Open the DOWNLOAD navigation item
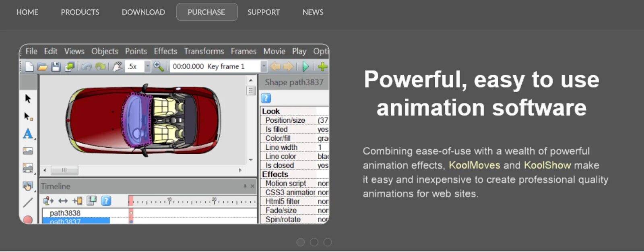This screenshot has height=252, width=644. click(143, 12)
